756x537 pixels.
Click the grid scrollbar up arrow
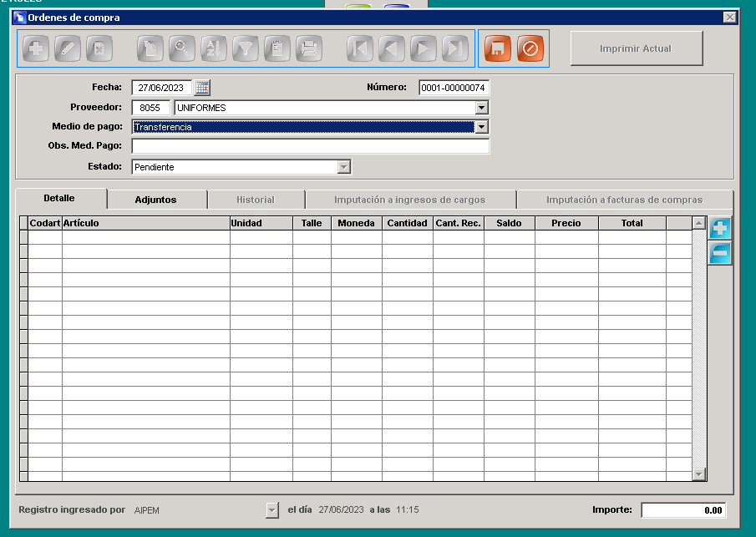click(x=699, y=223)
